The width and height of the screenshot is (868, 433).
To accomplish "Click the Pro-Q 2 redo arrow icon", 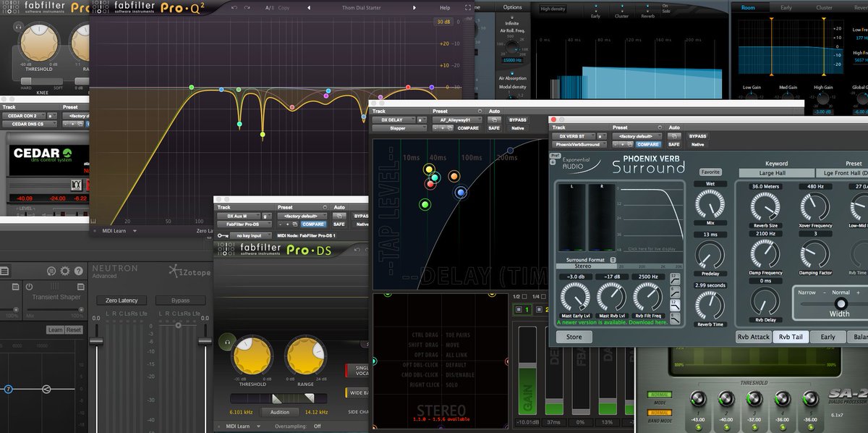I will point(248,7).
